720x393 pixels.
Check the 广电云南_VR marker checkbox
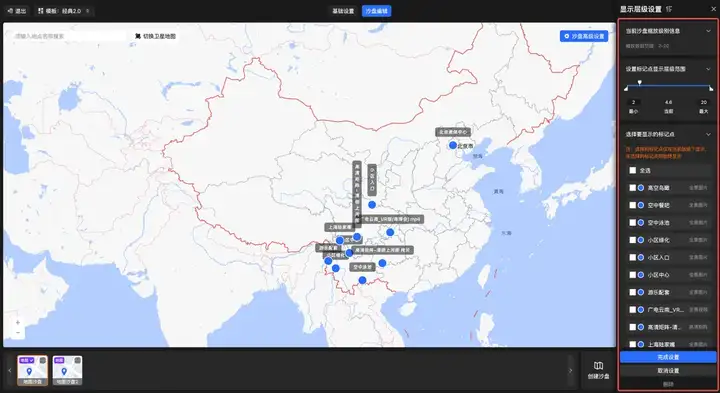coord(633,310)
